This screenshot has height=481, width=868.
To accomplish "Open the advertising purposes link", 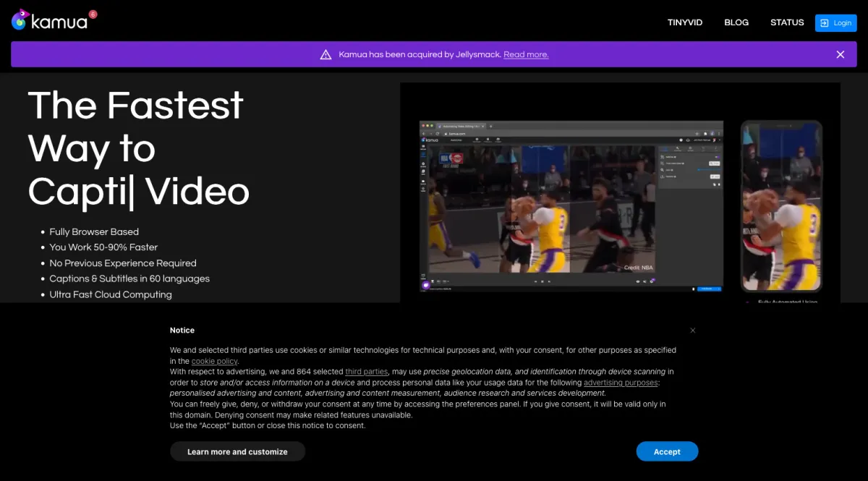I will tap(621, 383).
